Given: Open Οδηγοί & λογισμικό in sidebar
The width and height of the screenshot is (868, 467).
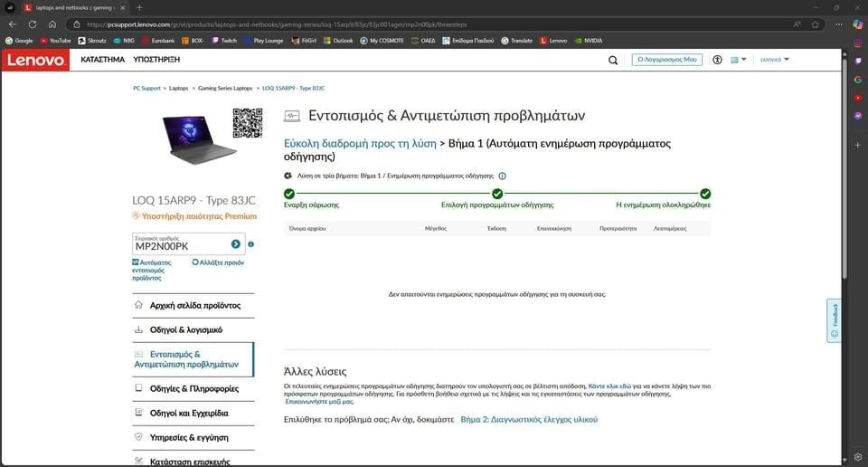Looking at the screenshot, I should (x=193, y=329).
